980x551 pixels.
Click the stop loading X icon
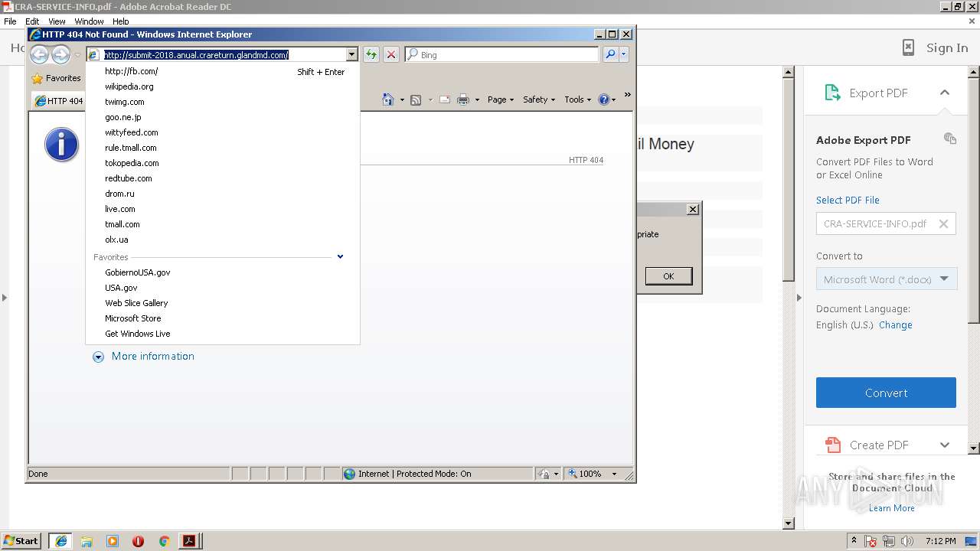click(x=390, y=54)
